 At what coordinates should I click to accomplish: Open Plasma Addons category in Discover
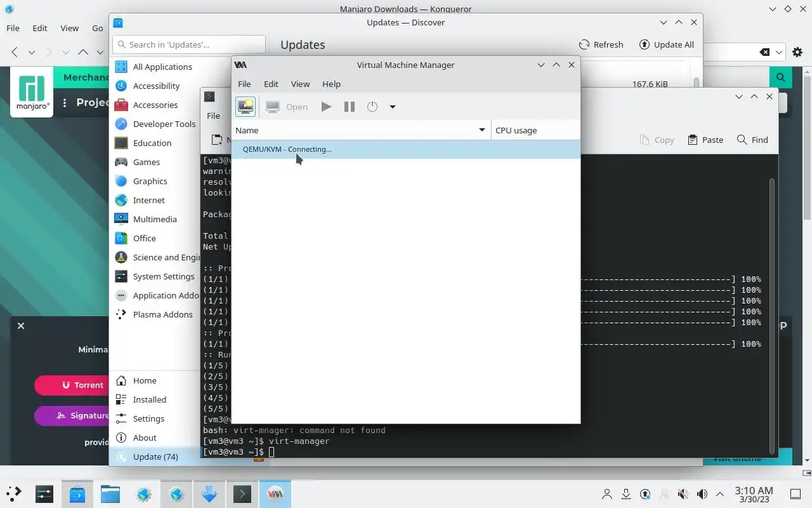[155, 314]
